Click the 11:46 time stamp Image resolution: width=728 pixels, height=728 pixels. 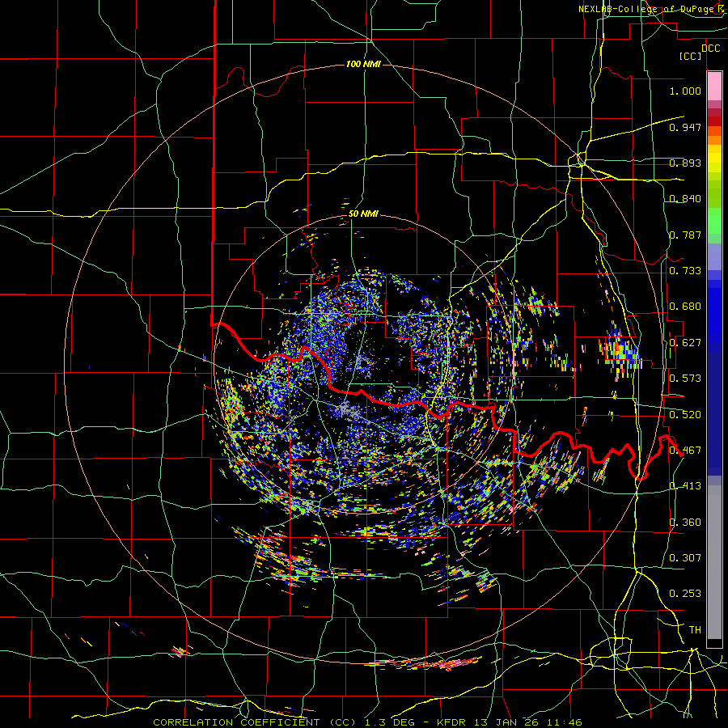[x=566, y=722]
